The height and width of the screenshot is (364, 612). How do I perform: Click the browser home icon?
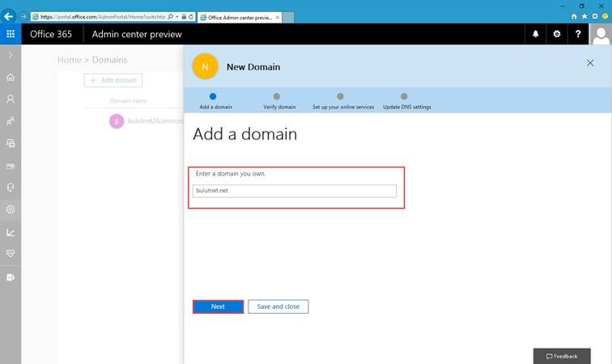pos(574,16)
